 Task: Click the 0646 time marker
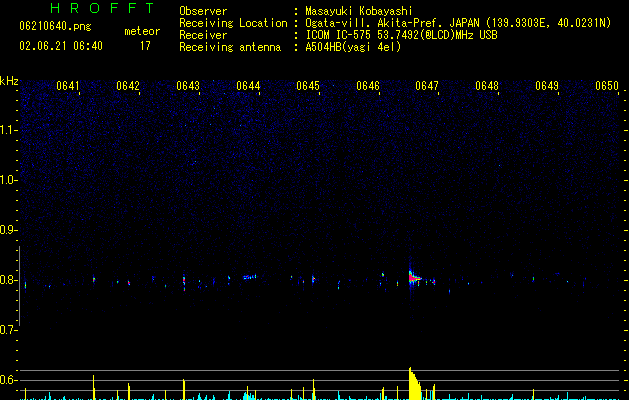368,86
